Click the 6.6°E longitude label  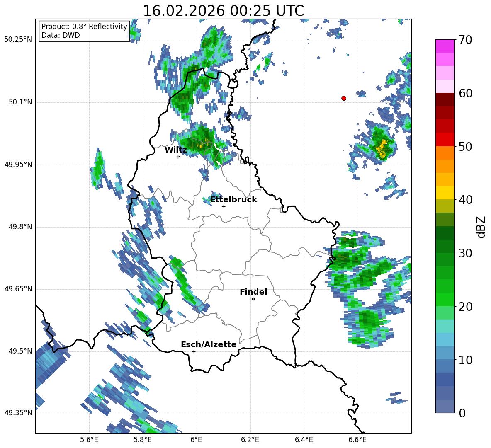[x=357, y=440]
